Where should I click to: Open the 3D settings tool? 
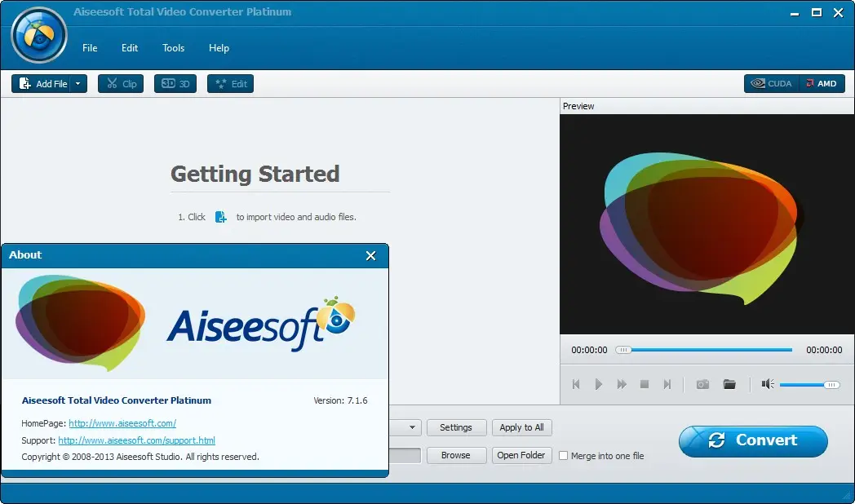(175, 83)
